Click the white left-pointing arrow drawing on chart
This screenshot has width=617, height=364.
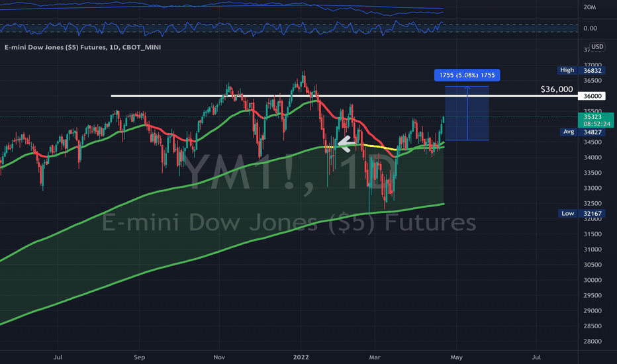tap(346, 144)
